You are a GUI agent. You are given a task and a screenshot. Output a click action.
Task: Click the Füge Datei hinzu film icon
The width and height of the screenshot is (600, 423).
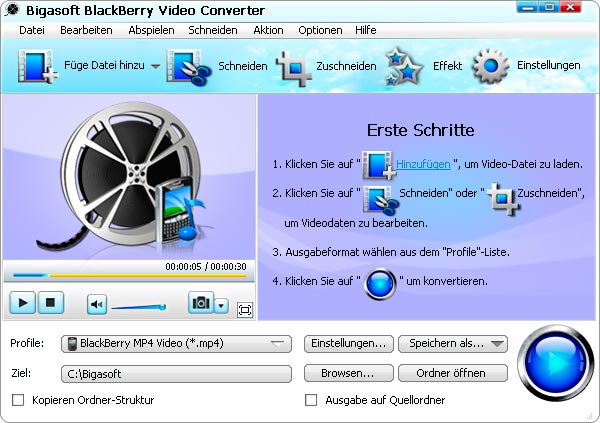pyautogui.click(x=38, y=66)
